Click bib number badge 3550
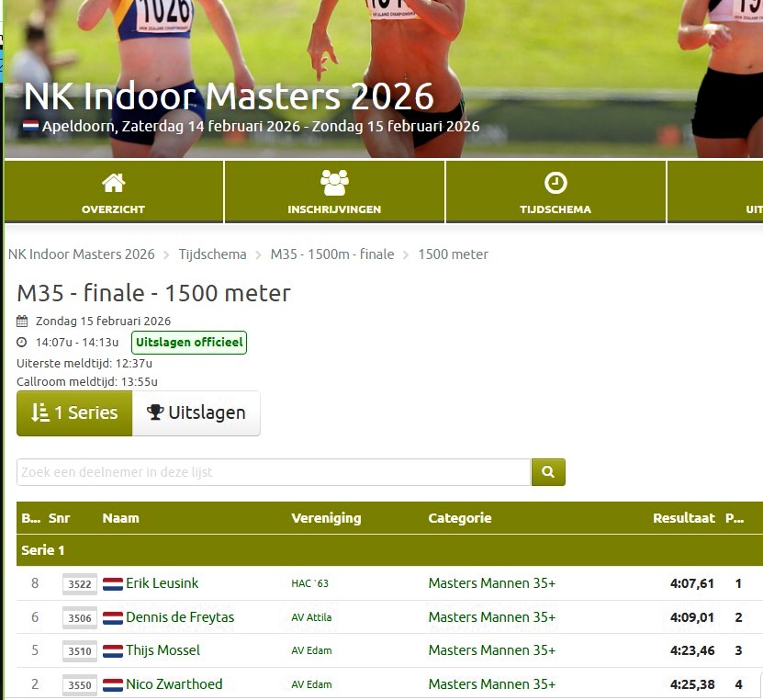Viewport: 763px width, 700px height. pos(80,685)
